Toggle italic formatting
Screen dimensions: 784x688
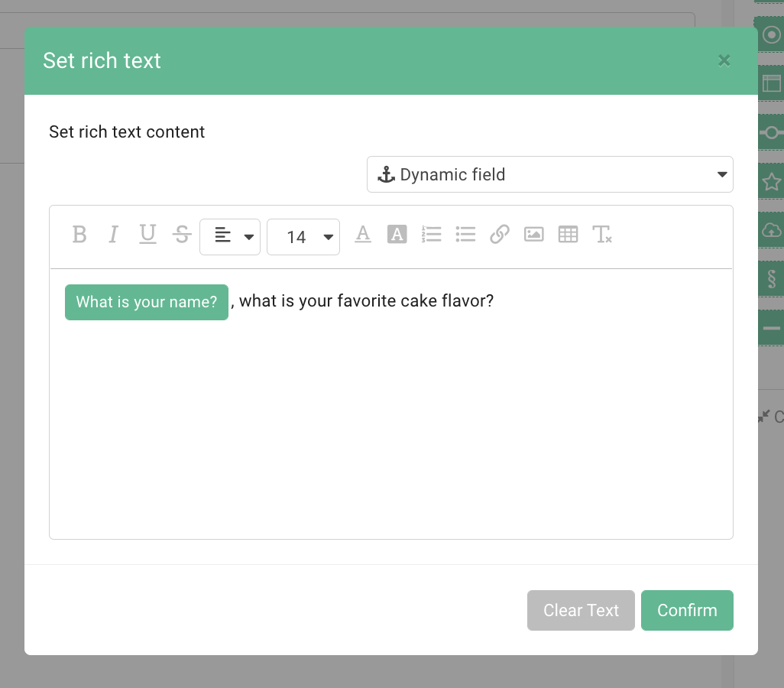click(x=113, y=235)
